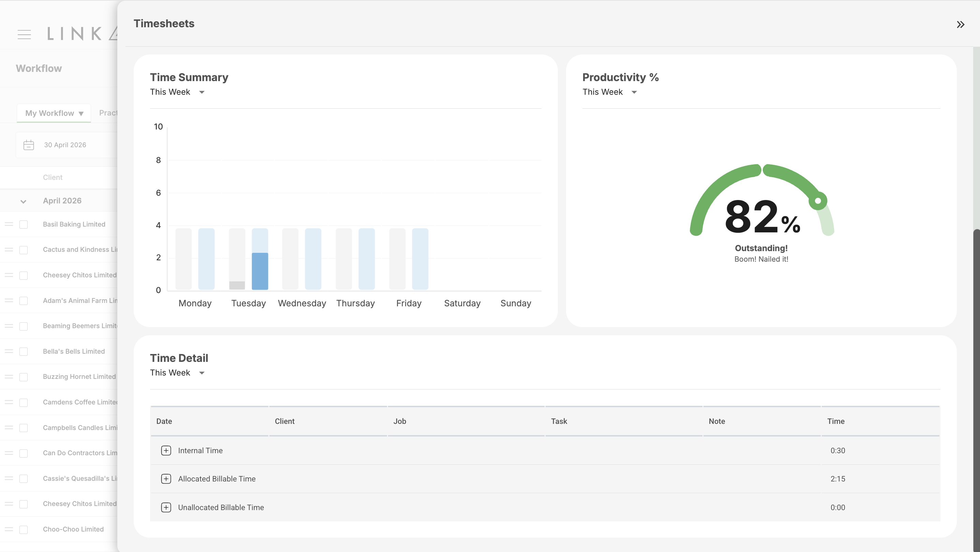Collapse the Timesheets panel with double chevron
The width and height of the screenshot is (980, 552).
pos(960,25)
